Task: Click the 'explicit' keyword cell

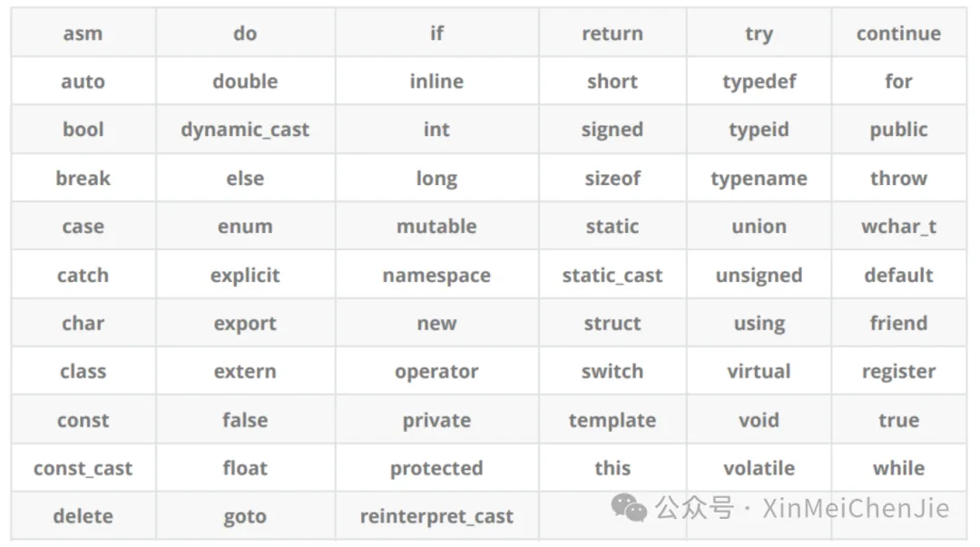Action: click(x=245, y=276)
